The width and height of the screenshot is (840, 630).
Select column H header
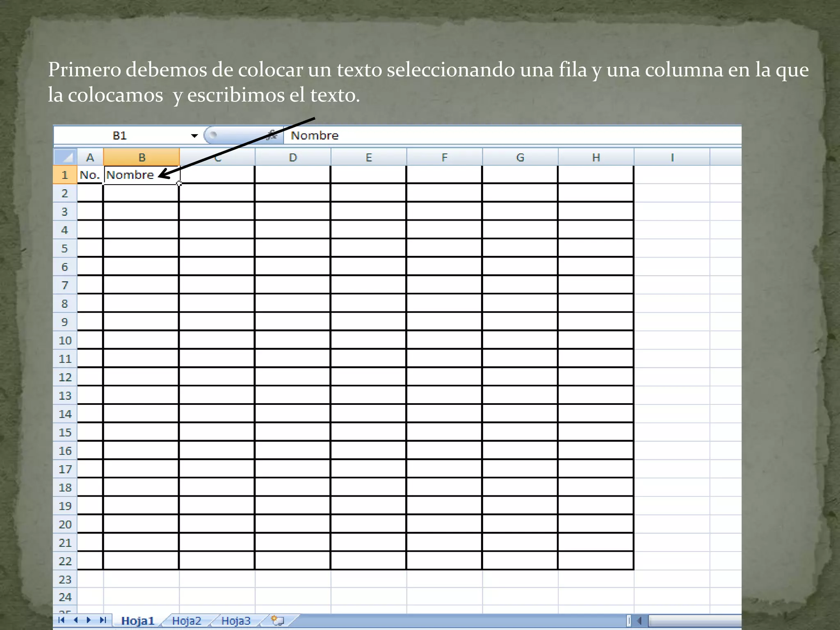596,157
